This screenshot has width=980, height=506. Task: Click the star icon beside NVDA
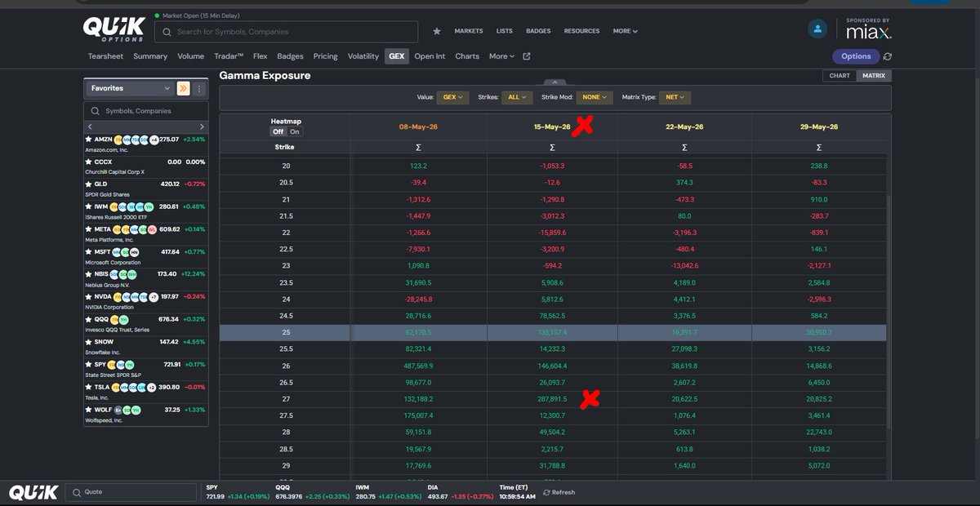(89, 297)
